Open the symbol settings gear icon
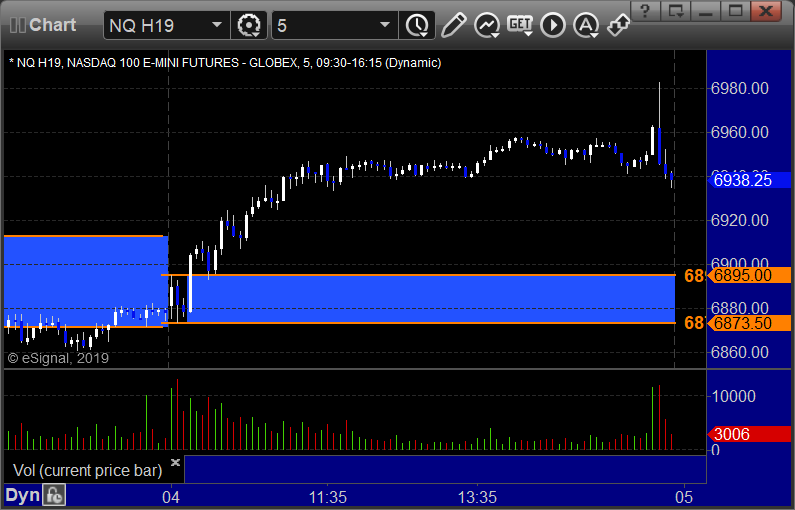 [248, 25]
